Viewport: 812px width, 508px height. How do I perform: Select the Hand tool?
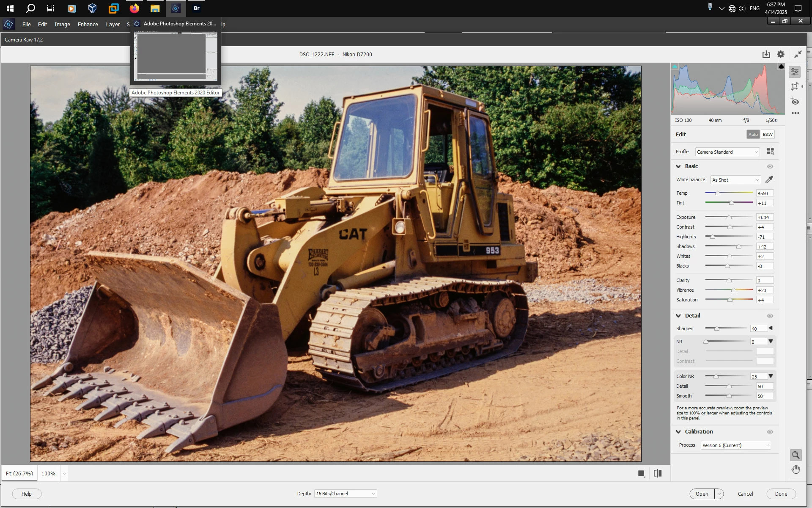796,469
